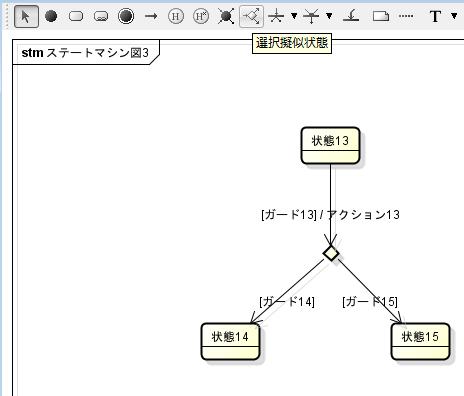Select the join pseudostate tool
This screenshot has height=396, width=464.
(x=311, y=16)
